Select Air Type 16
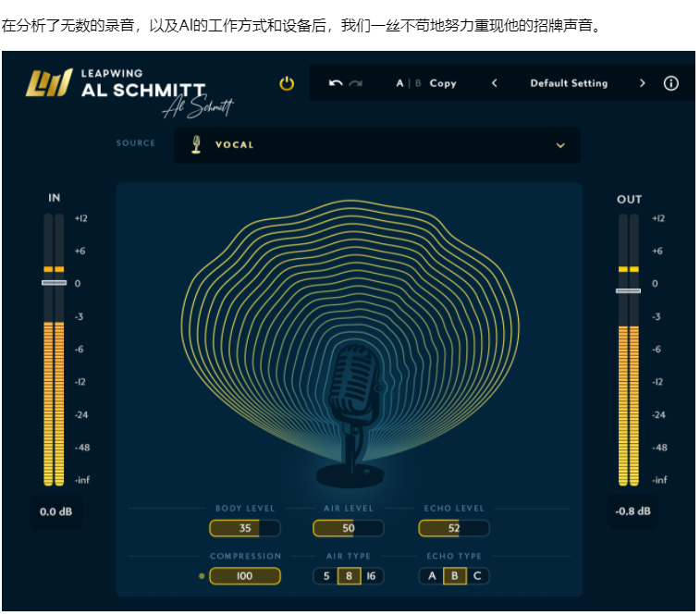 (x=372, y=576)
